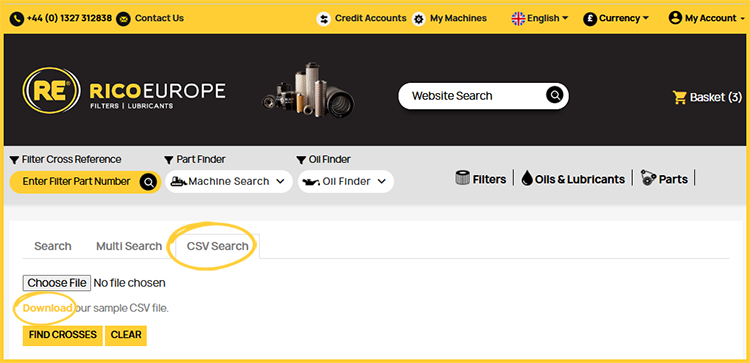Open the Credit Accounts link
This screenshot has width=750, height=363.
(x=370, y=18)
